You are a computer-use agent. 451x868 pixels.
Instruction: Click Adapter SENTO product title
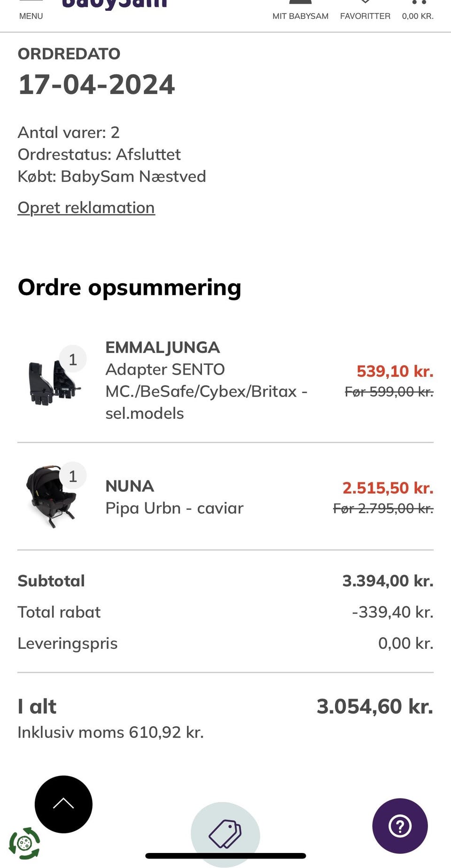(x=164, y=369)
